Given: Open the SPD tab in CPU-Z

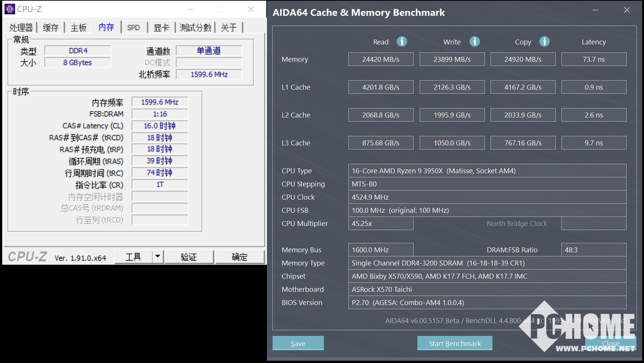Looking at the screenshot, I should [x=133, y=27].
